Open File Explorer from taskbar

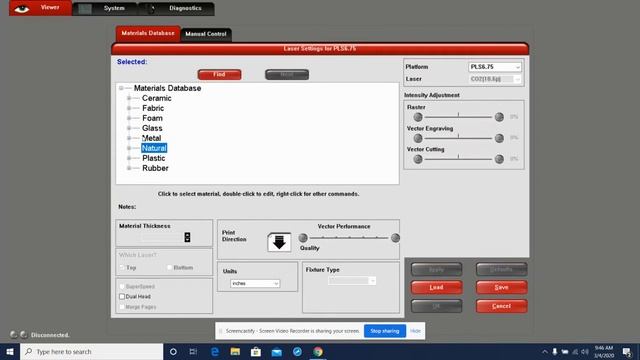click(235, 352)
